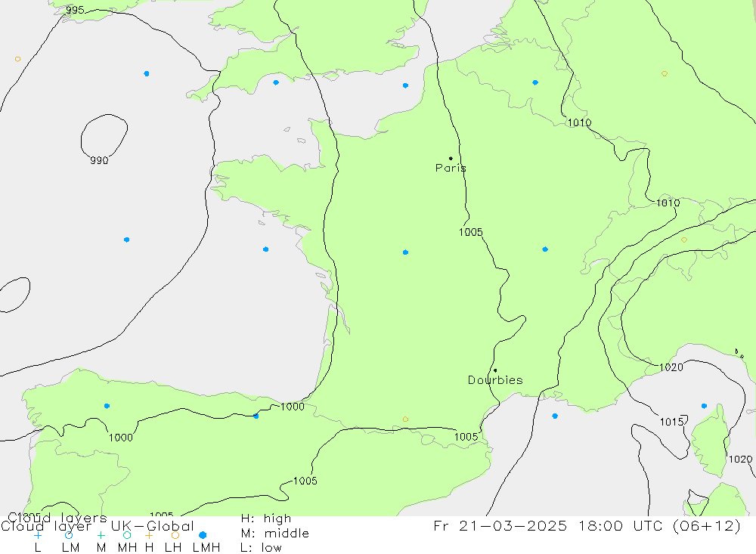This screenshot has width=756, height=554.
Task: Click the filled blue LMH legend symbol
Action: tap(203, 535)
